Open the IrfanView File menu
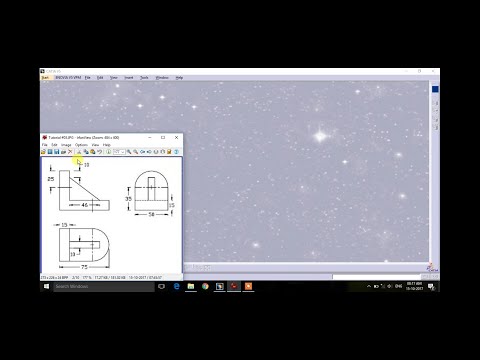 [x=45, y=145]
